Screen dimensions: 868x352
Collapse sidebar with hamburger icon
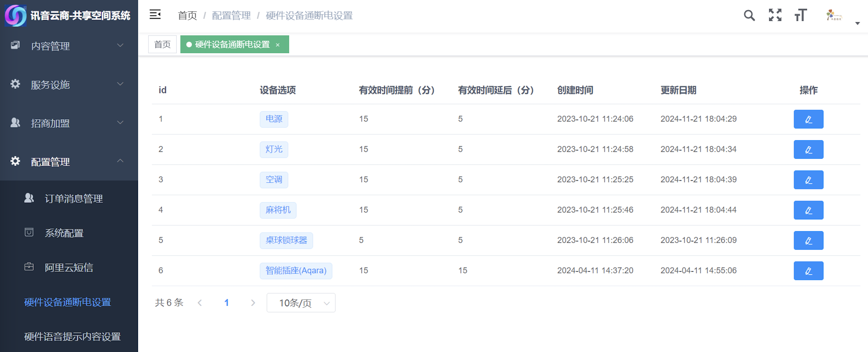pos(155,15)
